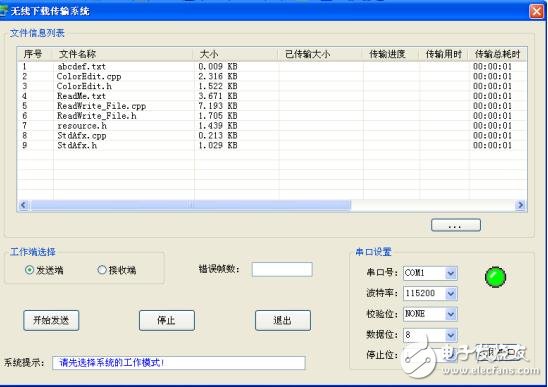548x387 pixels.
Task: Click the application icon in title bar
Action: coord(3,11)
